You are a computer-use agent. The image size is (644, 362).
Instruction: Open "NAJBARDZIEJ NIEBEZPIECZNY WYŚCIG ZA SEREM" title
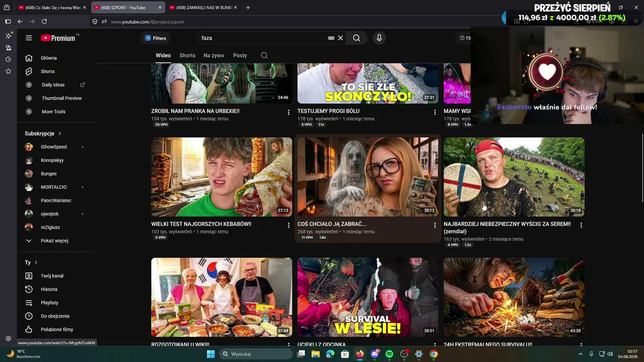coord(507,228)
